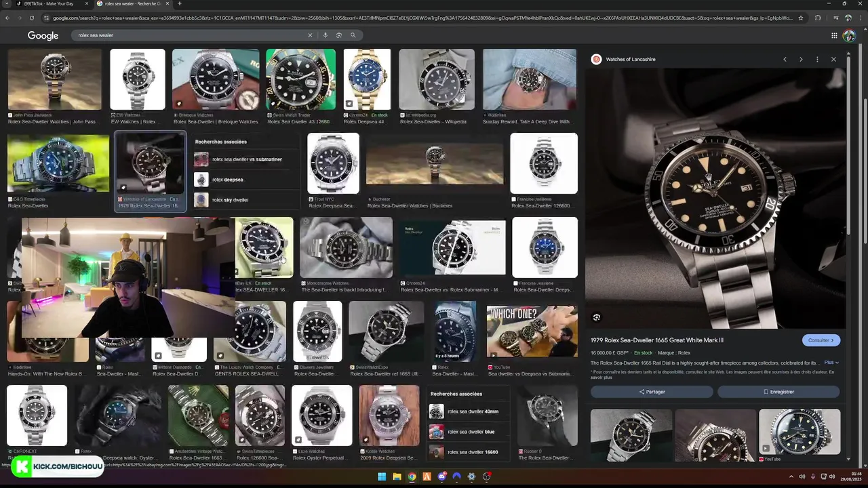This screenshot has width=868, height=488.
Task: Expand description with Plus link
Action: (x=831, y=363)
